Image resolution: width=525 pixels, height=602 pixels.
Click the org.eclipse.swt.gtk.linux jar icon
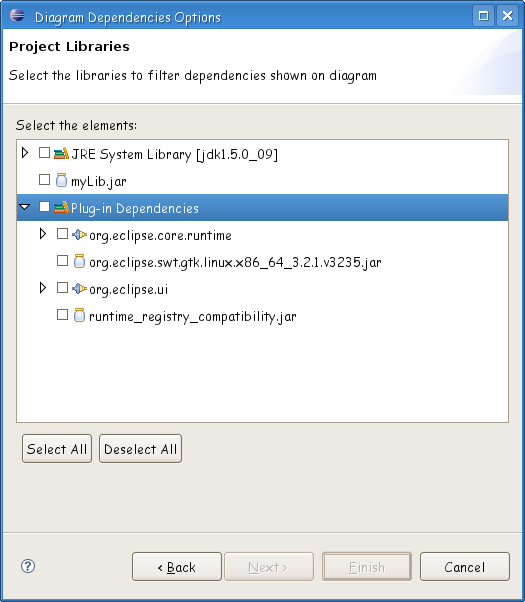point(79,261)
